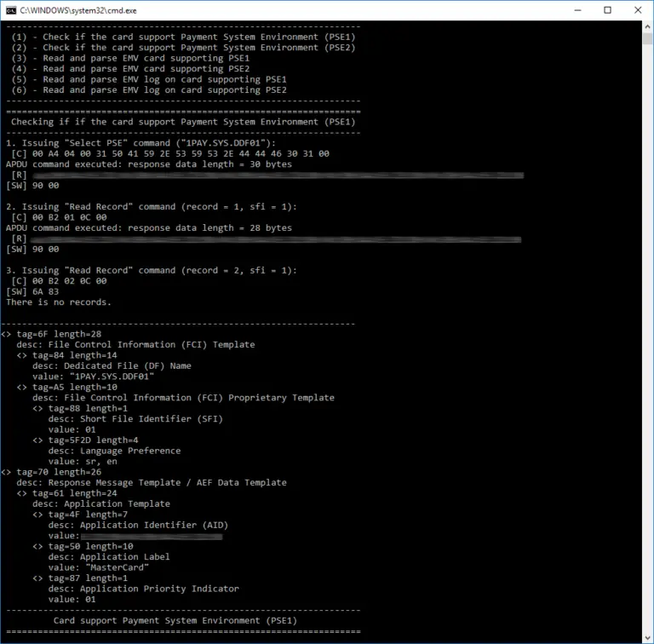This screenshot has height=644, width=654.
Task: Click the window title C:\WINDOWS\system32\cmd.exe
Action: (x=78, y=10)
